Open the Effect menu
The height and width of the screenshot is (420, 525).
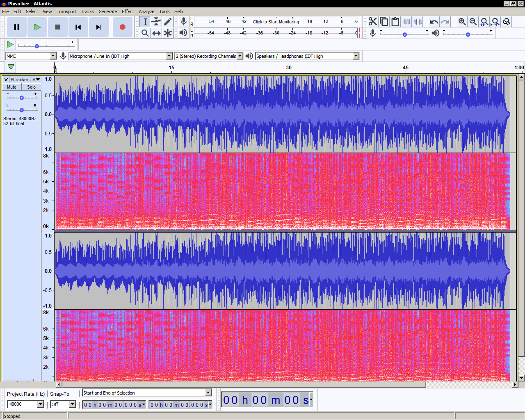click(128, 11)
